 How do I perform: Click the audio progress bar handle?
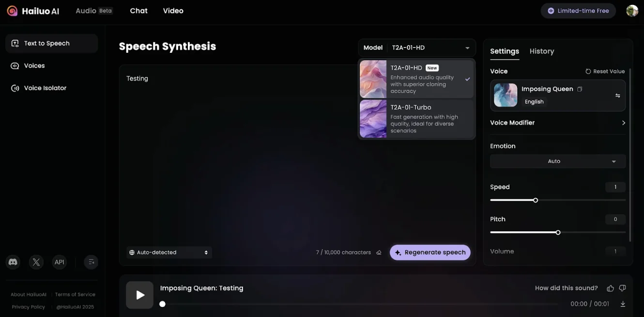(163, 304)
